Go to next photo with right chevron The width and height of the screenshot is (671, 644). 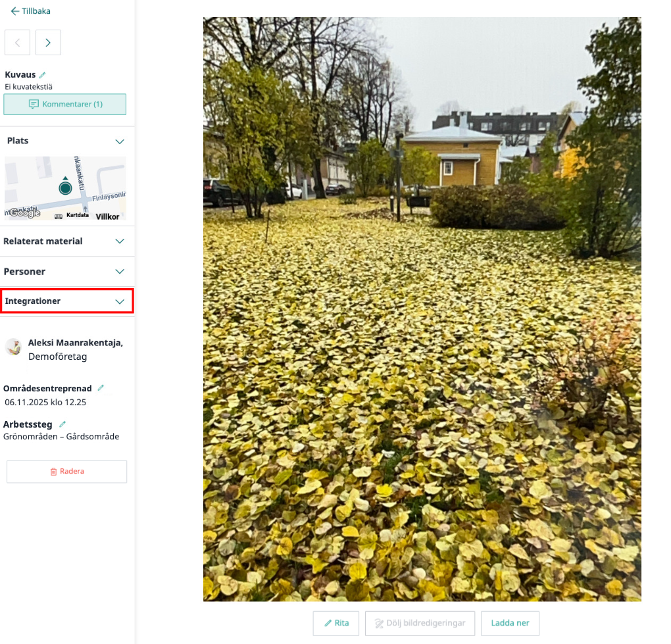(48, 43)
